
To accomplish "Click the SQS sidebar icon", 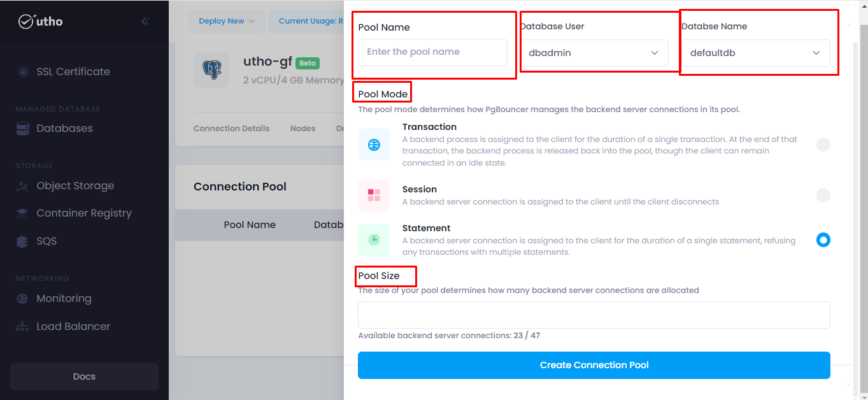I will (23, 241).
